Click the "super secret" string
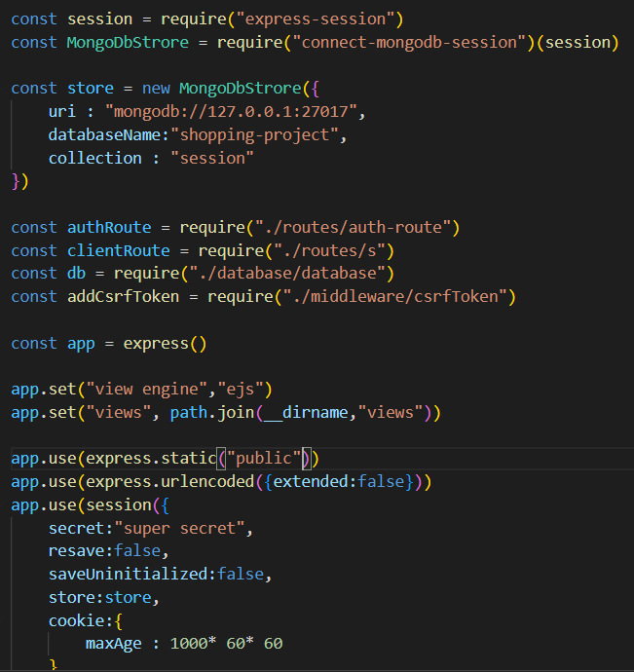 (179, 529)
